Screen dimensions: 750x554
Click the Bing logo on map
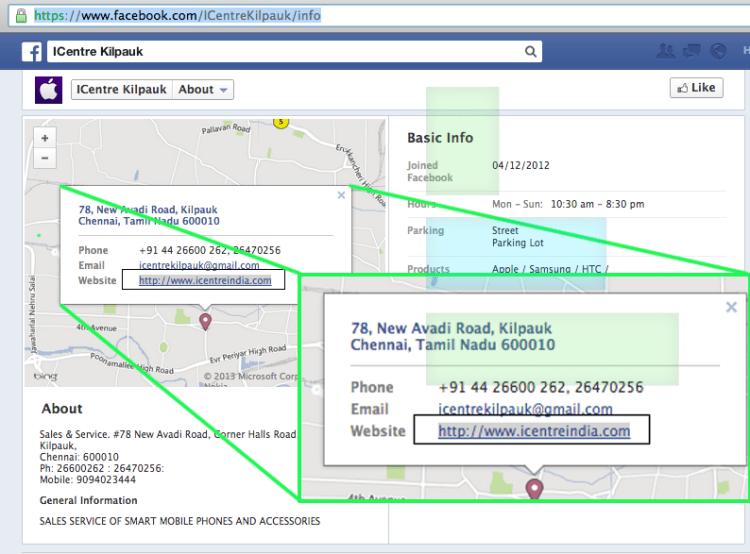[x=45, y=377]
